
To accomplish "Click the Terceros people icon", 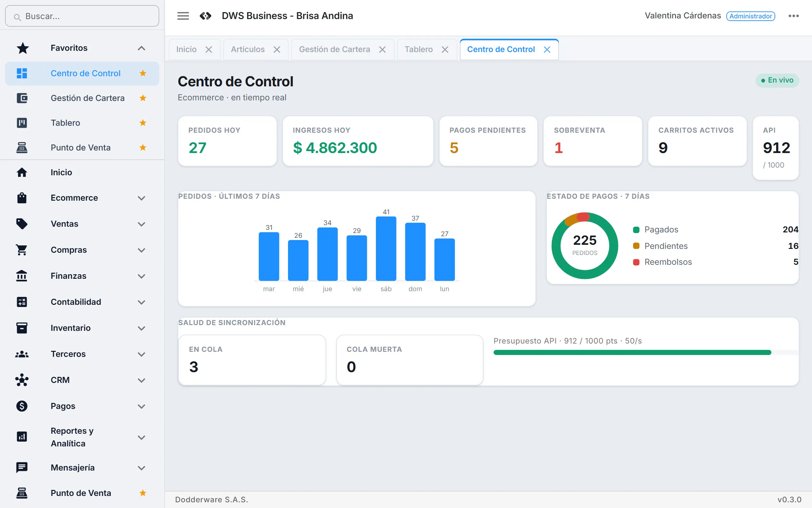I will tap(22, 354).
